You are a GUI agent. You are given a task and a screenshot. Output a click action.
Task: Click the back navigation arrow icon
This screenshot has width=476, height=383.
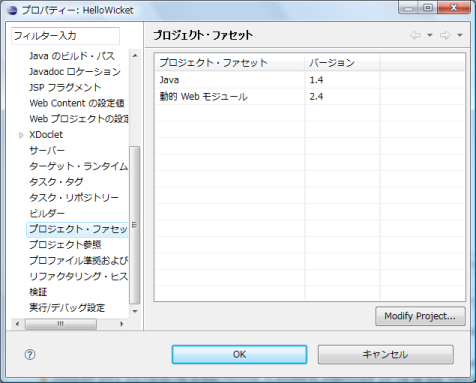pos(415,35)
